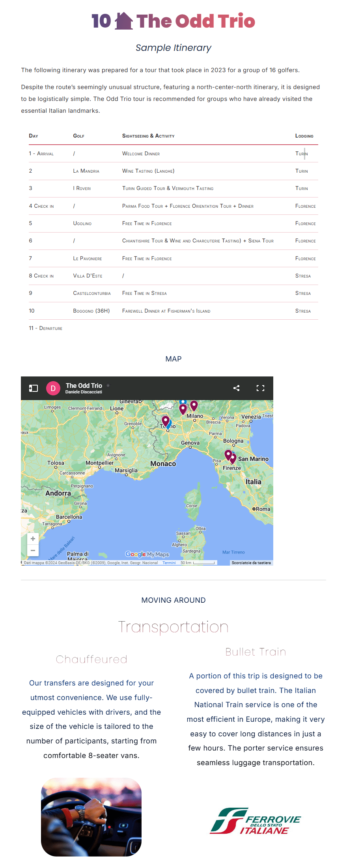Screen dimensions: 347x868
Task: Open the Google My Maps logo
Action: click(x=147, y=554)
